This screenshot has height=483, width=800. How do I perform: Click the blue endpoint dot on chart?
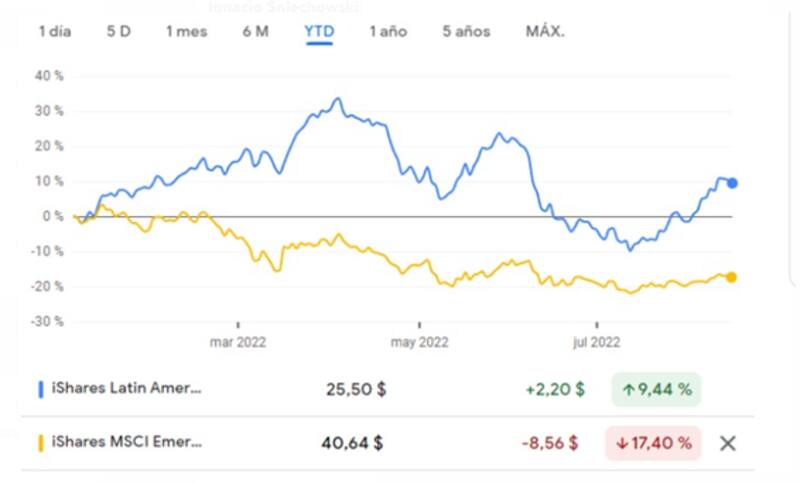coord(732,183)
